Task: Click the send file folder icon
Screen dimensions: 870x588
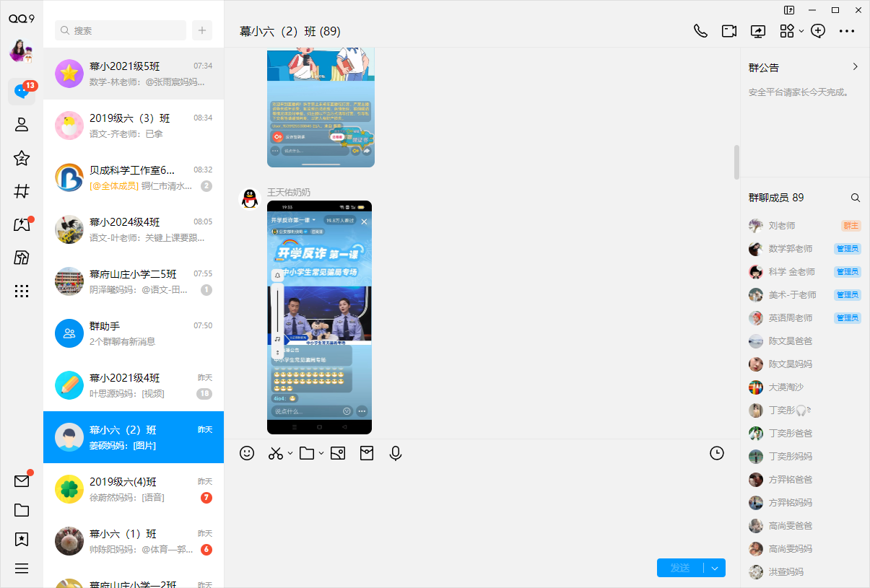Action: pyautogui.click(x=307, y=453)
